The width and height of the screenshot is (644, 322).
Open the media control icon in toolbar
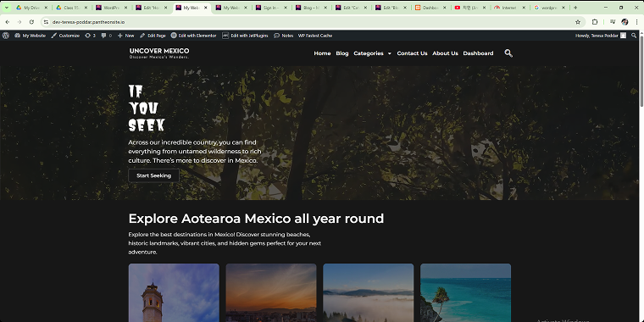tap(613, 22)
